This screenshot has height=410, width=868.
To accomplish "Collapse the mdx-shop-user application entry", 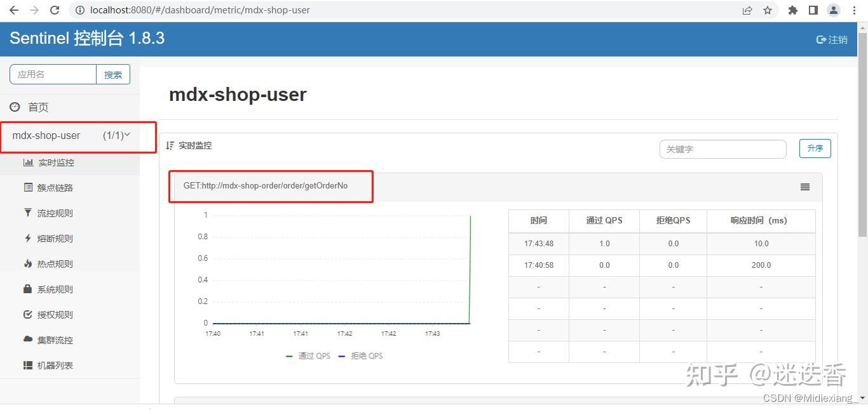I will tap(127, 135).
